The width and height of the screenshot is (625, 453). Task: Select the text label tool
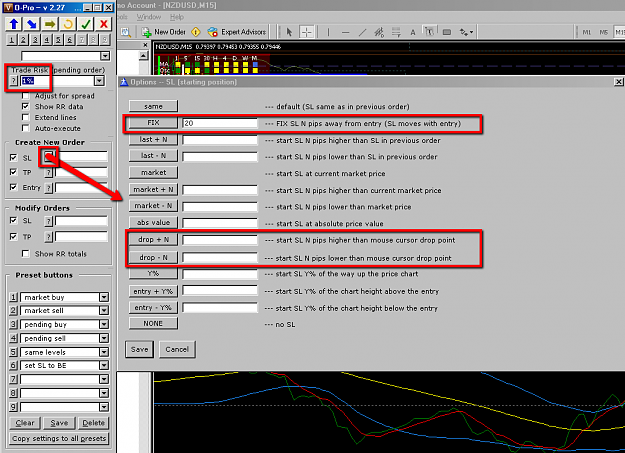click(x=430, y=32)
